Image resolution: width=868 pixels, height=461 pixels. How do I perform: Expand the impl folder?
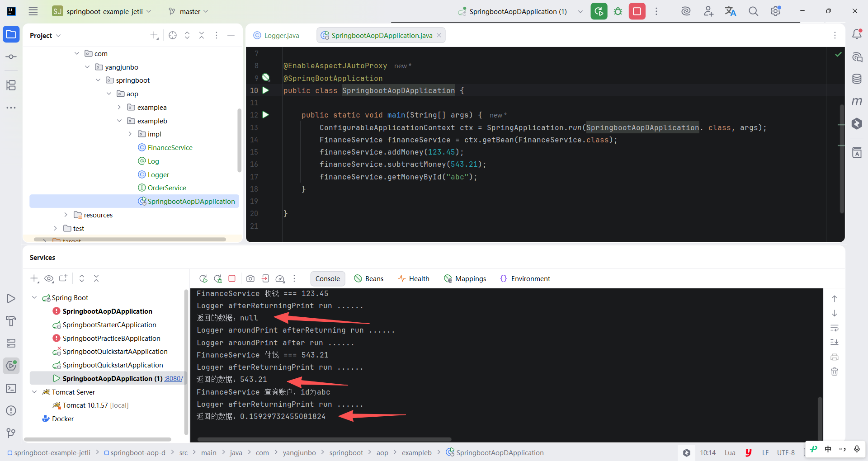click(x=130, y=134)
